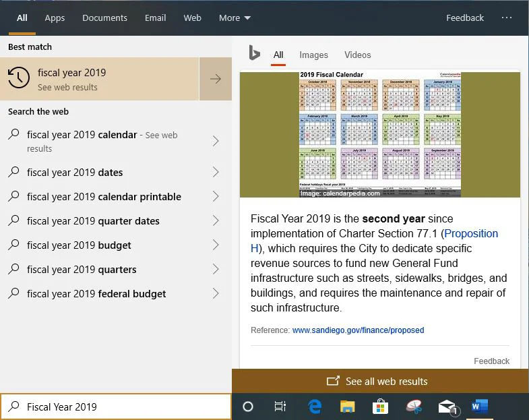Open the More dropdown filter
Image resolution: width=529 pixels, height=420 pixels.
[235, 18]
